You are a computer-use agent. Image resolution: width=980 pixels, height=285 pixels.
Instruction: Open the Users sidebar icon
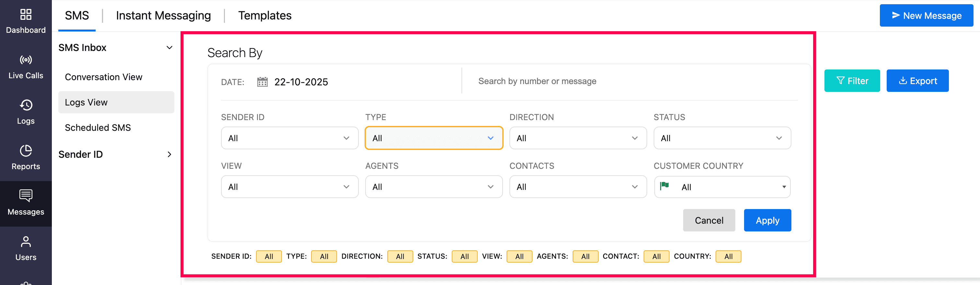click(x=26, y=242)
